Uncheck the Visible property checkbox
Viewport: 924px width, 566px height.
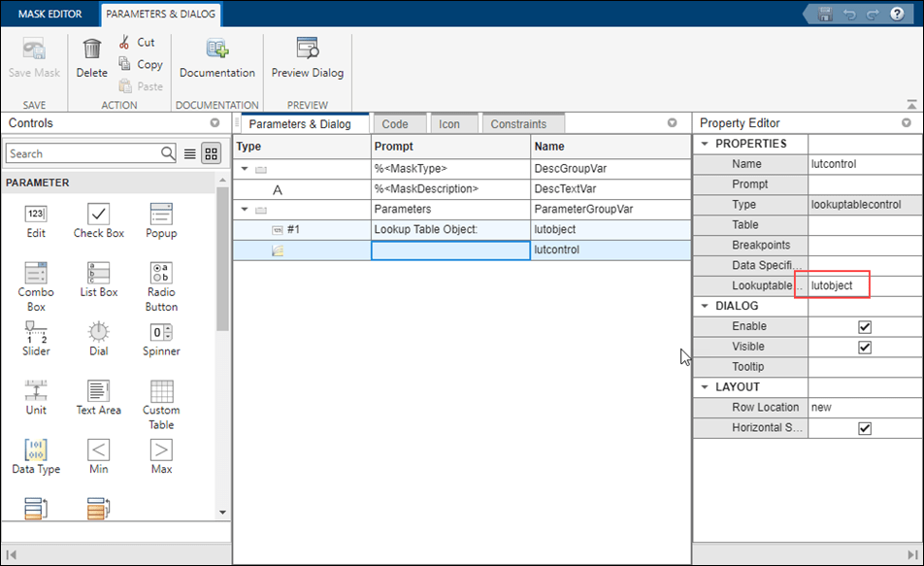(x=865, y=348)
